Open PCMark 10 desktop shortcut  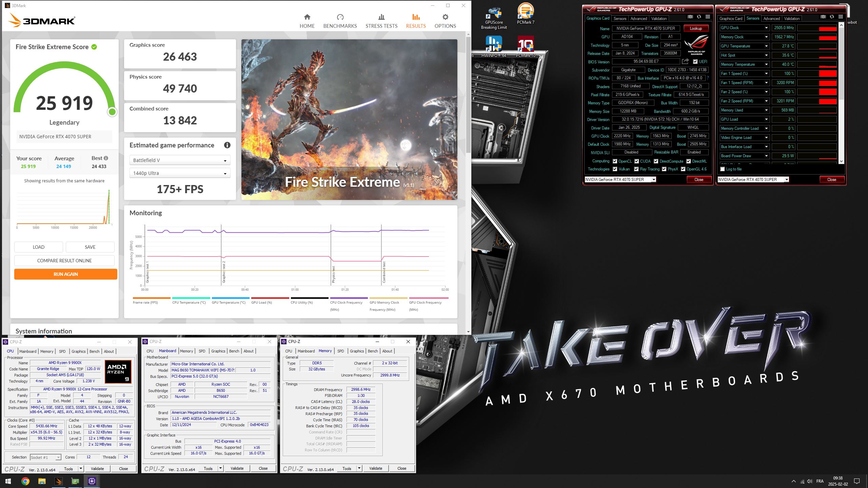click(526, 47)
